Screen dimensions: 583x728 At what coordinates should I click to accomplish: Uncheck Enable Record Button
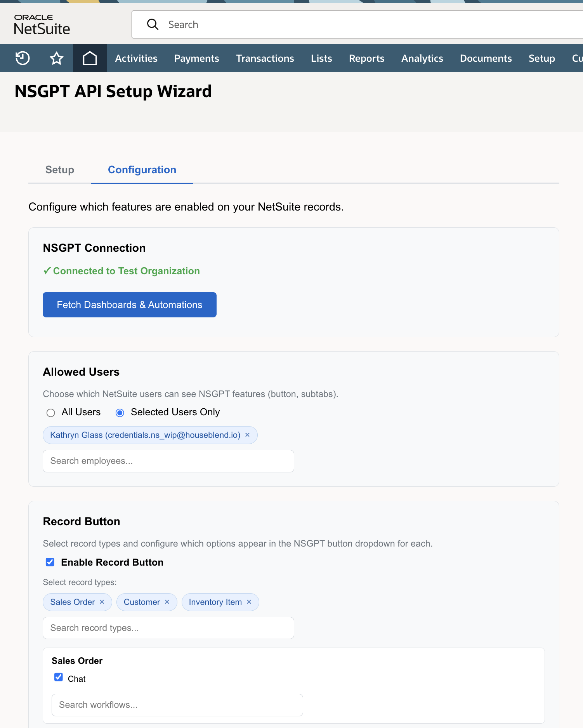click(50, 562)
